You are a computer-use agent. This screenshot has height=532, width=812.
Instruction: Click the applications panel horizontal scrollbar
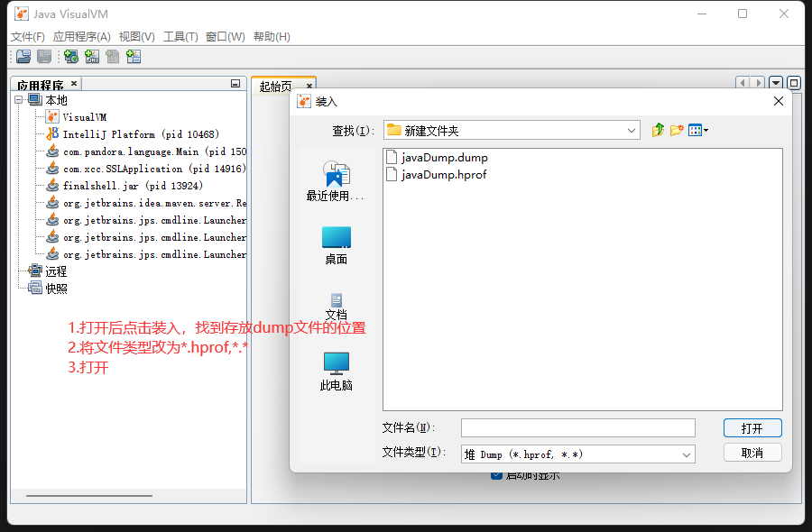(89, 496)
